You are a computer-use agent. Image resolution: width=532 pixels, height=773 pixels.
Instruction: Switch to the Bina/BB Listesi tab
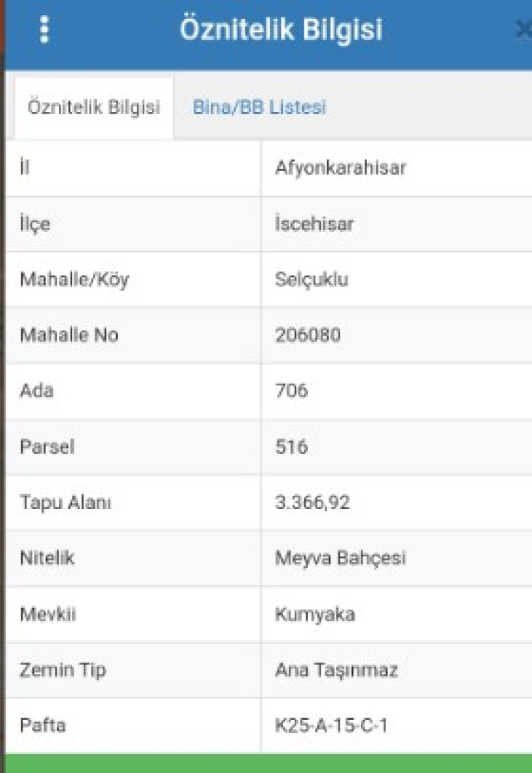pos(259,107)
